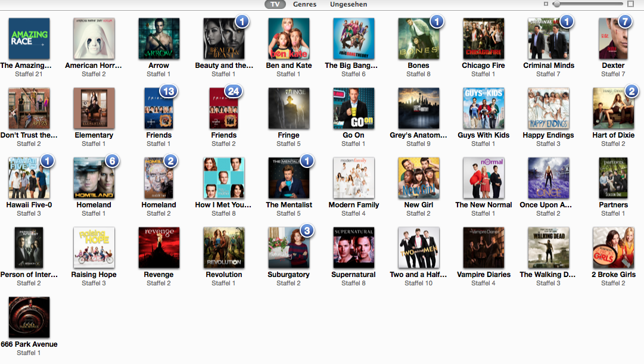This screenshot has height=364, width=644.
Task: Click the 'Staffel 10' label
Action: (418, 283)
